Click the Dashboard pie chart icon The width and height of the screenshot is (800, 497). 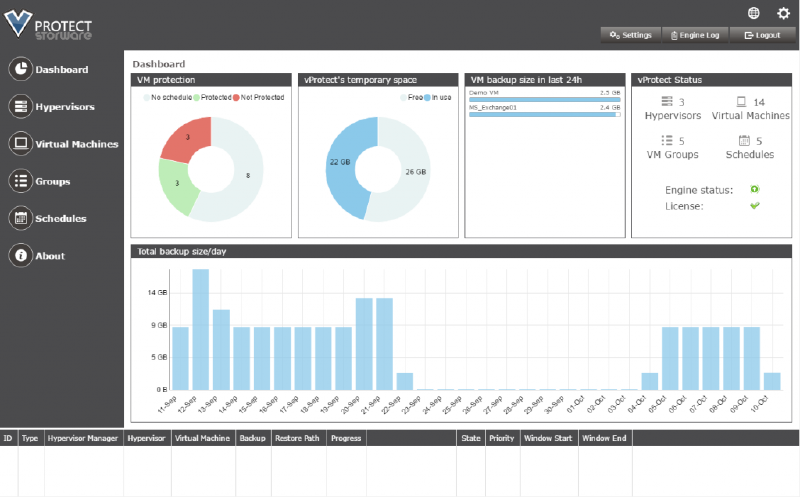coord(20,69)
